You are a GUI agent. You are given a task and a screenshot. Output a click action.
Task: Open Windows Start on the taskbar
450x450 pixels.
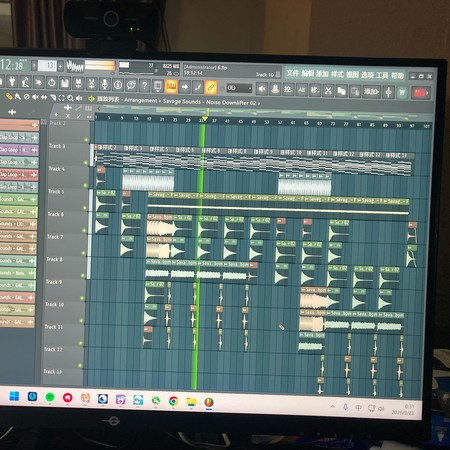pos(14,396)
